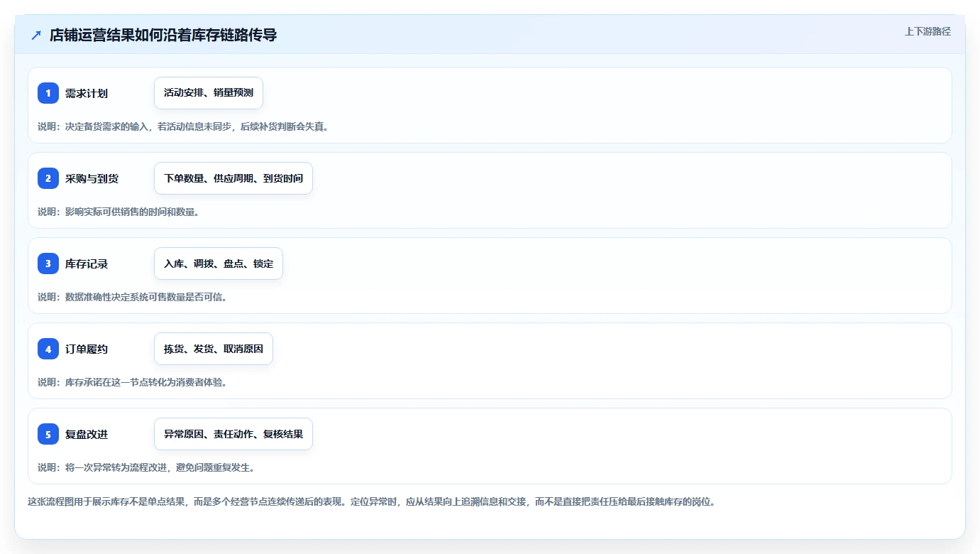Click the note 库存承诺在这一节点转化为消费者体验

click(x=133, y=382)
